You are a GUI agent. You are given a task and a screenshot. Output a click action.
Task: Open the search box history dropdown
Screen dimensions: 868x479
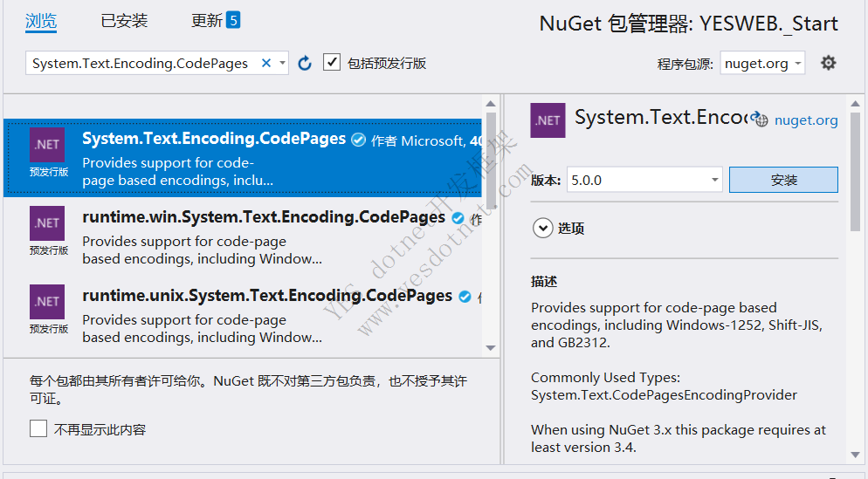(x=282, y=63)
